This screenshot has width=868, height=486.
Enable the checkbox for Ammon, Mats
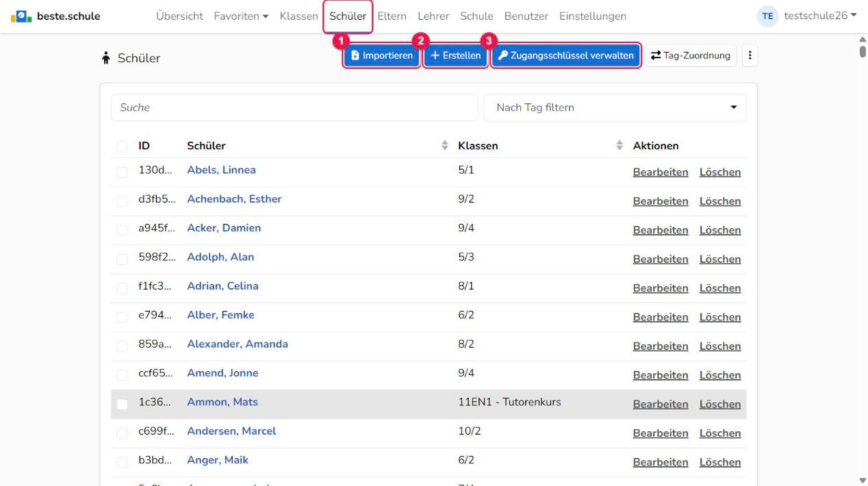point(122,405)
